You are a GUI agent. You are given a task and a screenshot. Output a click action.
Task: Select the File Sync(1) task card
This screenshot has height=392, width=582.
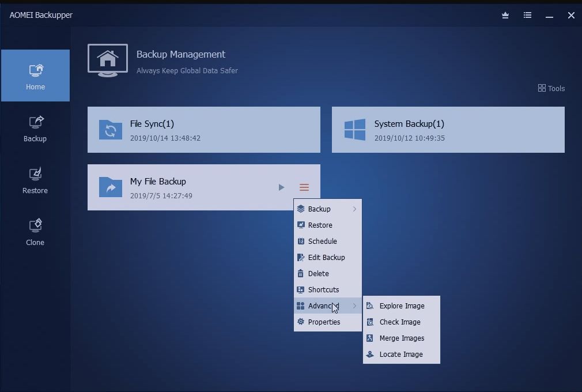click(204, 130)
